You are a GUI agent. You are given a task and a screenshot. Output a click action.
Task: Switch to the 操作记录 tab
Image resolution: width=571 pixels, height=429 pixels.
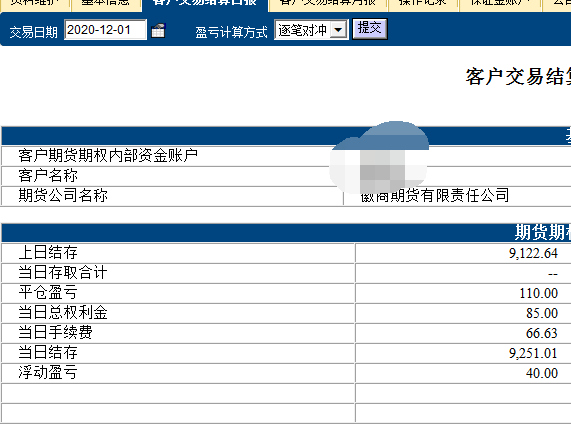click(x=423, y=4)
